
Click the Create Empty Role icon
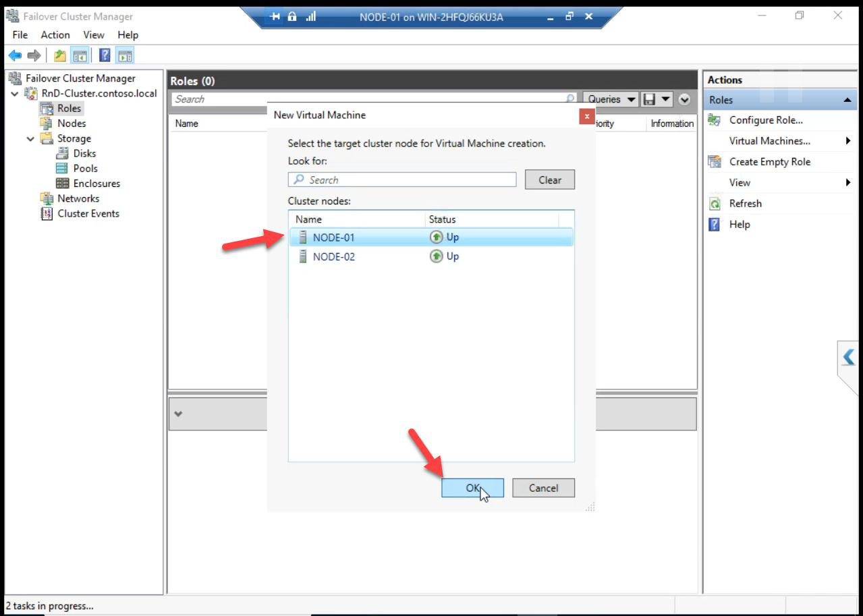pyautogui.click(x=714, y=162)
